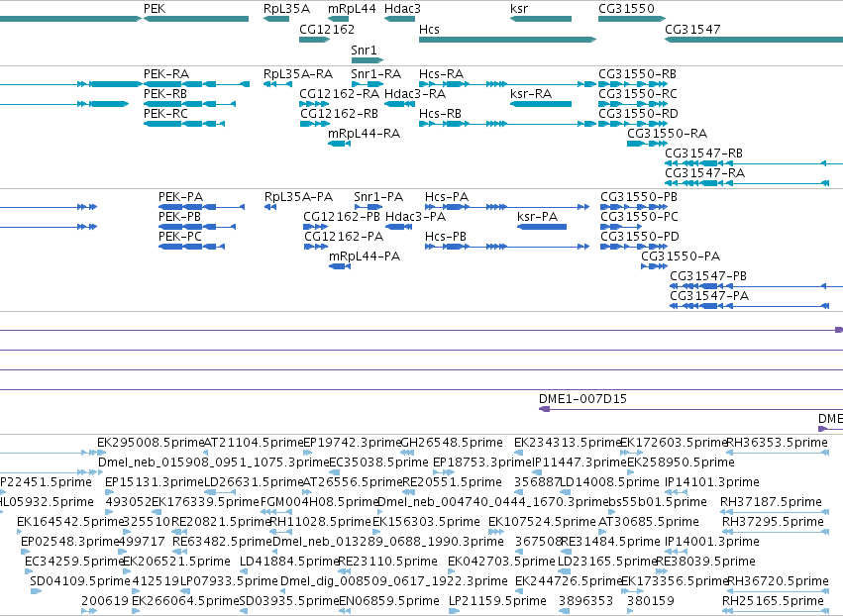Click the CG31550-PB protein label
This screenshot has height=616, width=843.
[x=639, y=197]
